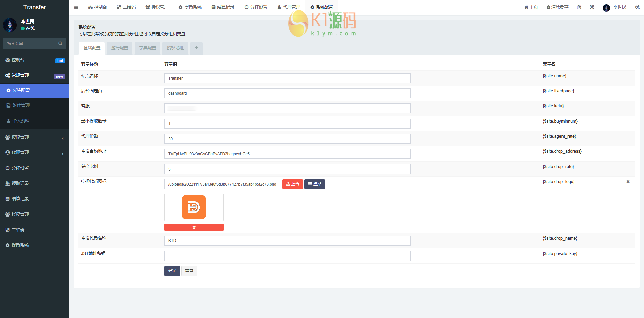Click the 上传 upload button
Image resolution: width=644 pixels, height=318 pixels.
tap(292, 184)
